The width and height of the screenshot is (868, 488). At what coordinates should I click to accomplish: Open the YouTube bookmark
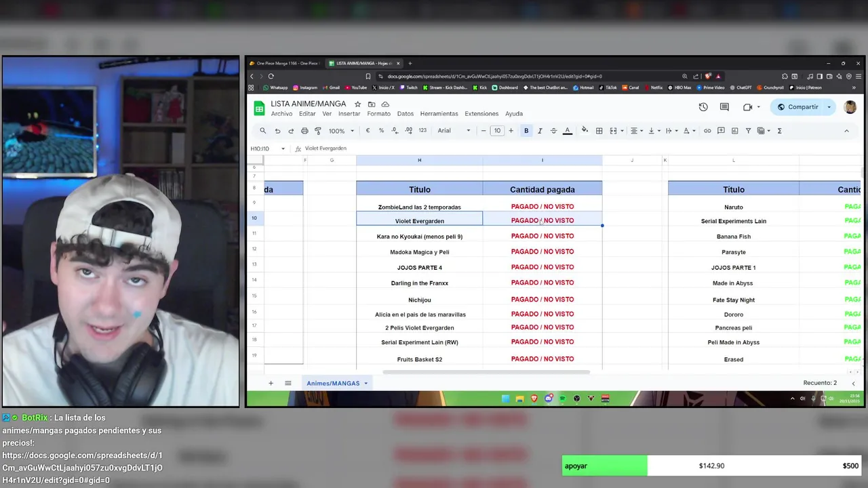tap(355, 87)
